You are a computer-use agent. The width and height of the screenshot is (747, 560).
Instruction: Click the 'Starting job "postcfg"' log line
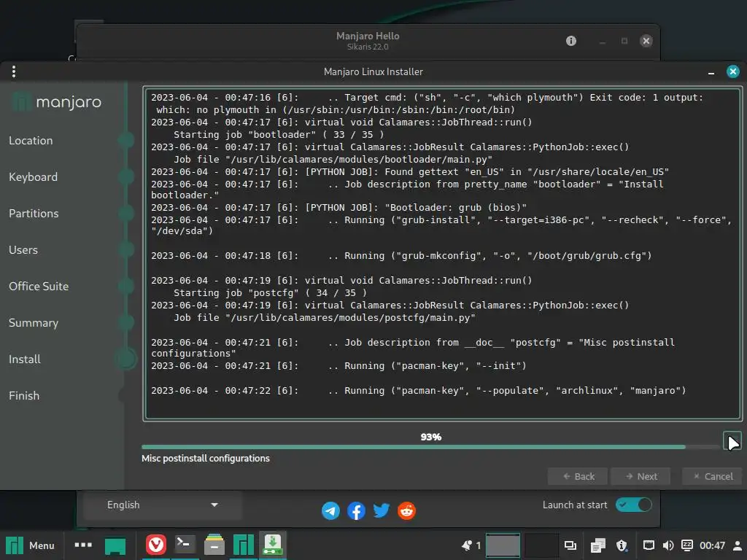(270, 293)
